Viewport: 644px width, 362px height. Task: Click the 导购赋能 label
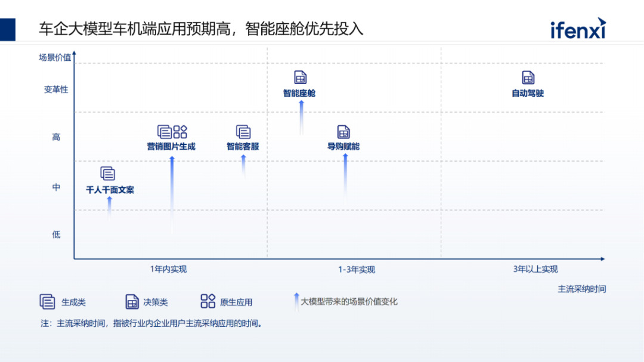(x=343, y=146)
